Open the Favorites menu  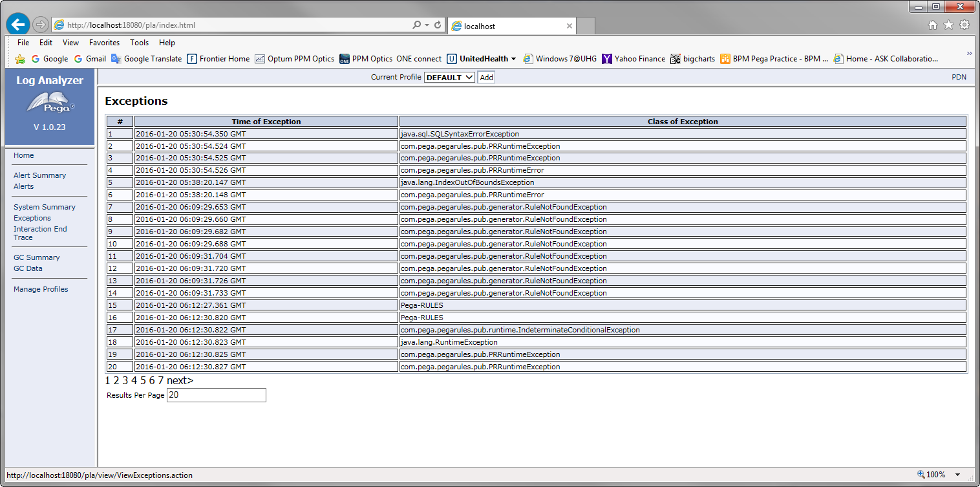coord(104,43)
